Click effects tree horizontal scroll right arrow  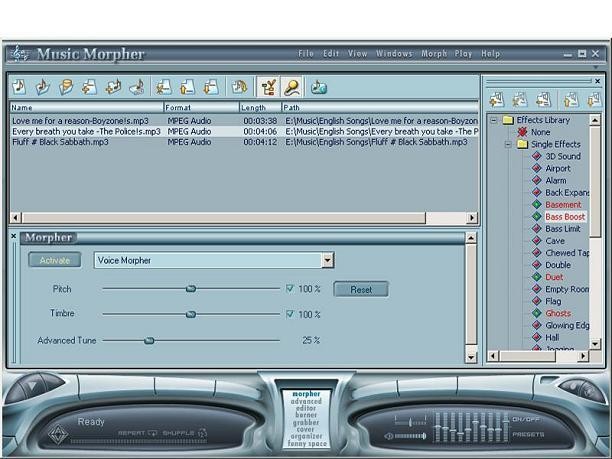(x=583, y=356)
